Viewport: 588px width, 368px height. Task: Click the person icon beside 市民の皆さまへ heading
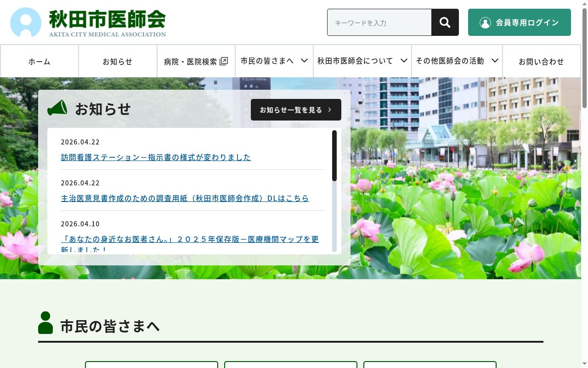point(45,322)
